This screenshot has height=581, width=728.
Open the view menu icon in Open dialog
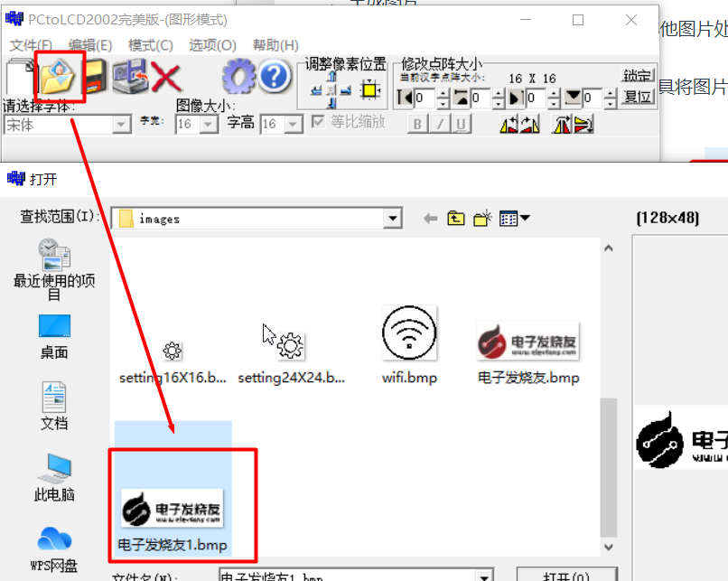514,219
